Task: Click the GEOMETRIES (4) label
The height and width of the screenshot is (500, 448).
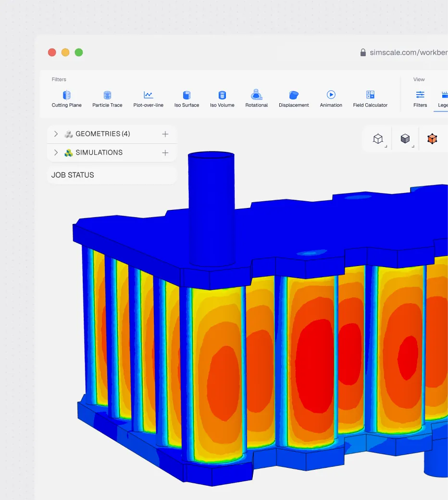Action: click(103, 134)
